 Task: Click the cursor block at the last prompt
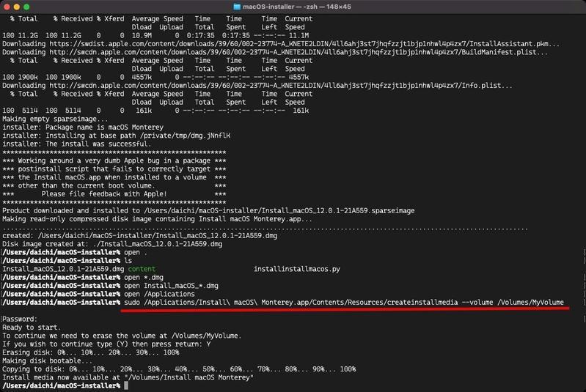[126, 385]
